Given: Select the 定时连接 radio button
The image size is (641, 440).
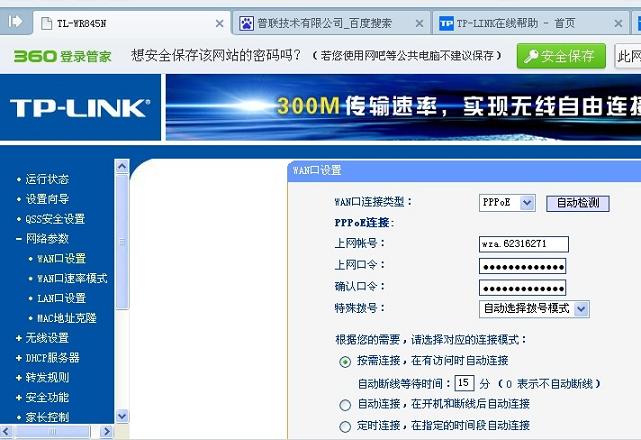Looking at the screenshot, I should 345,427.
